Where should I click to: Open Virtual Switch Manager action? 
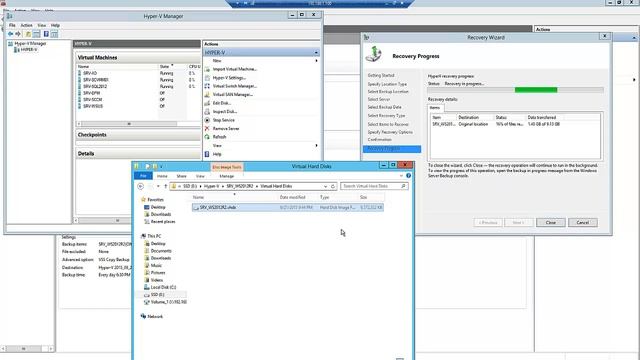click(x=234, y=86)
